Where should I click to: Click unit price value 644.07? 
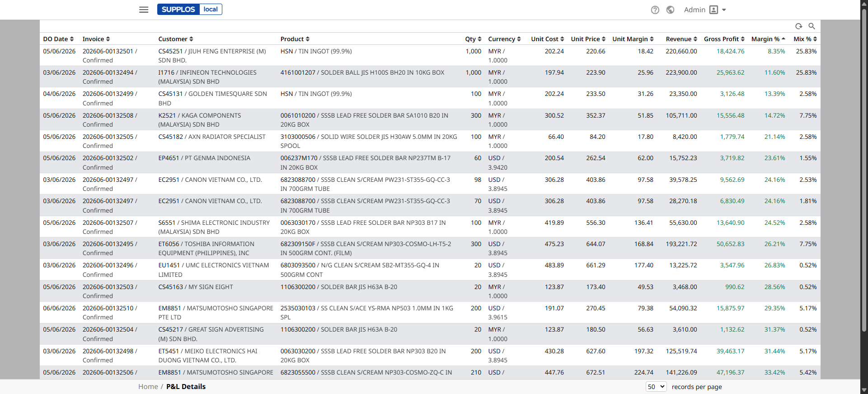[x=596, y=244]
